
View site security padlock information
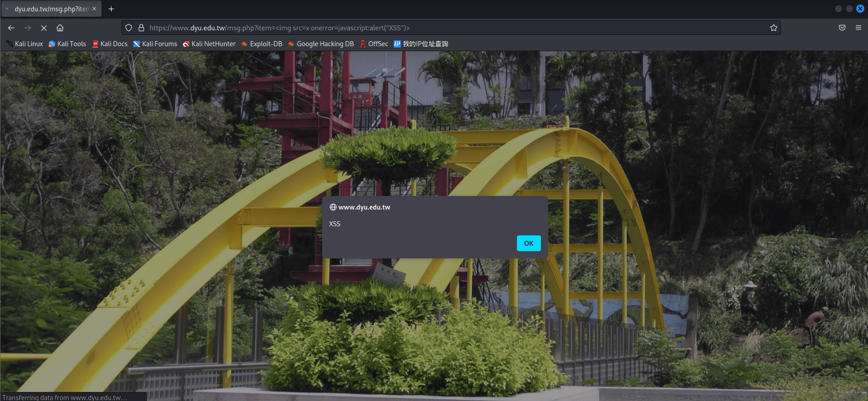(x=141, y=28)
